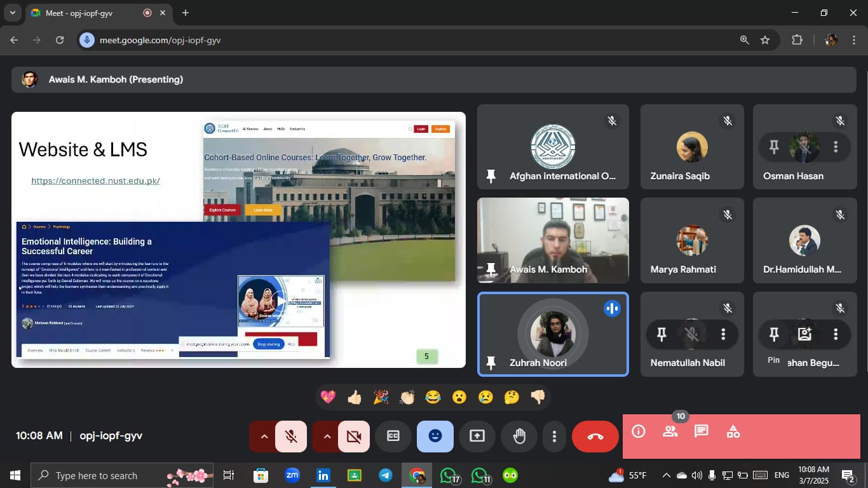Send the sparkling heart reaction
The image size is (868, 488).
[328, 398]
